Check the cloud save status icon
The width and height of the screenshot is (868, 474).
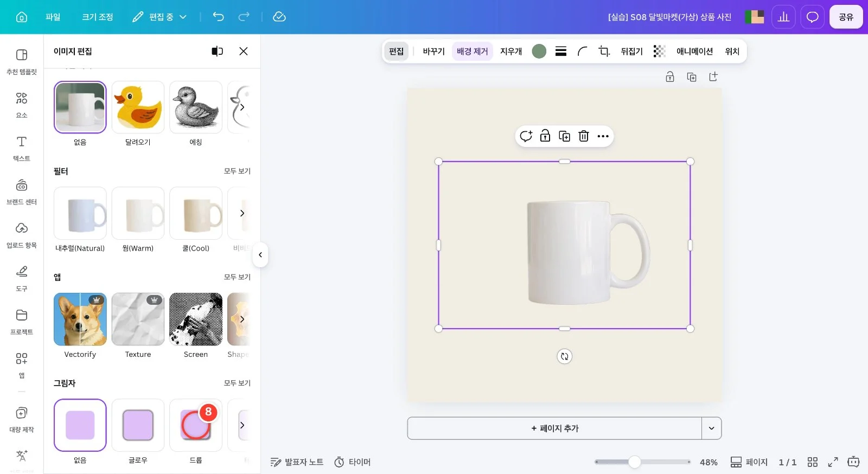tap(279, 17)
